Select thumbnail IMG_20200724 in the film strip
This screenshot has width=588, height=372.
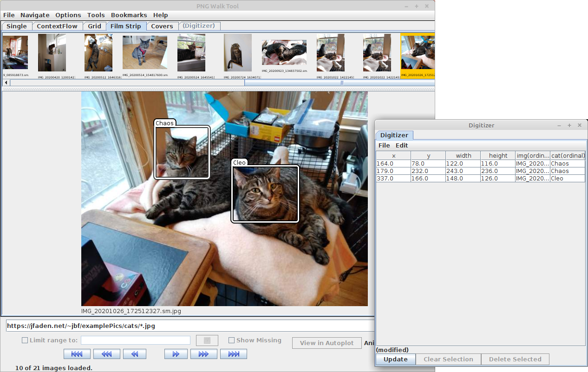(x=238, y=53)
